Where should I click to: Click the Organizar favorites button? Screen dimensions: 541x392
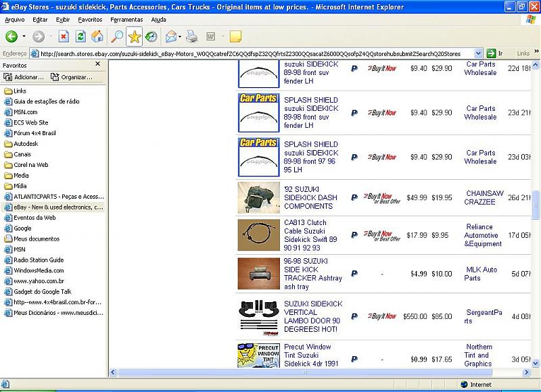72,77
